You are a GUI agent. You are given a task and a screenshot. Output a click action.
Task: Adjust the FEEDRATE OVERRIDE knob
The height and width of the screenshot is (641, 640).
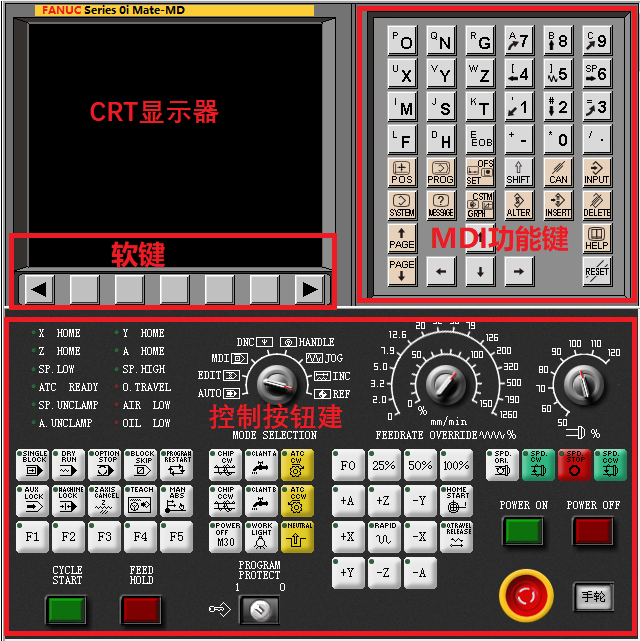(445, 384)
